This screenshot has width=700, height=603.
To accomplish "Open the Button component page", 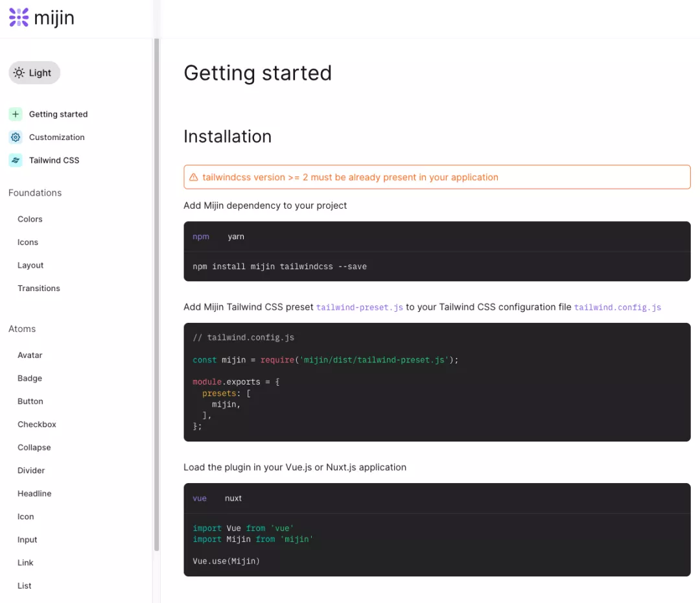I will tap(30, 401).
